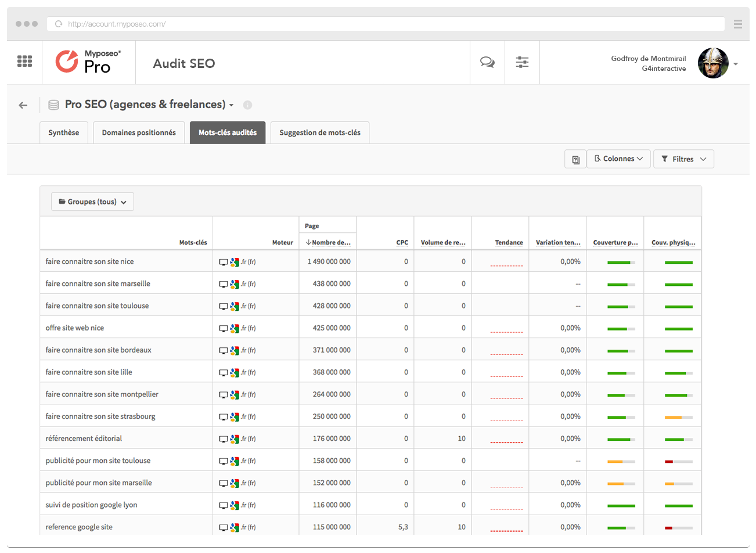Open the chat messages icon
The width and height of the screenshot is (756, 553).
click(487, 62)
